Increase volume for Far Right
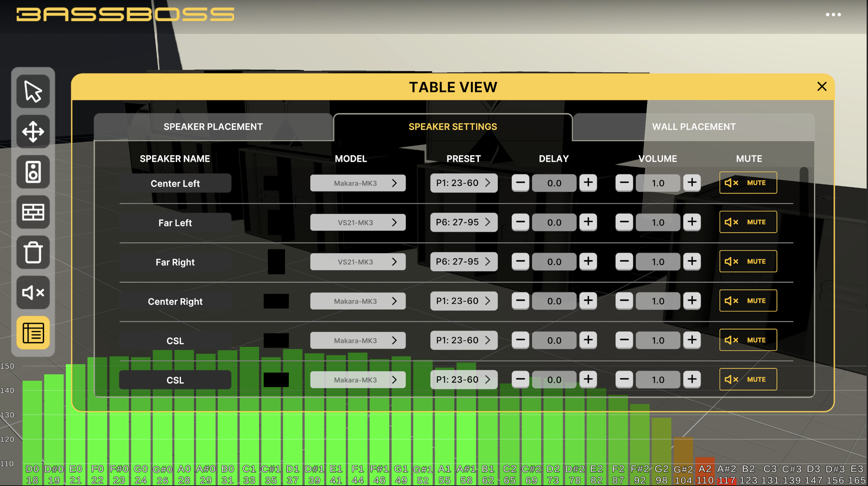 click(x=692, y=262)
